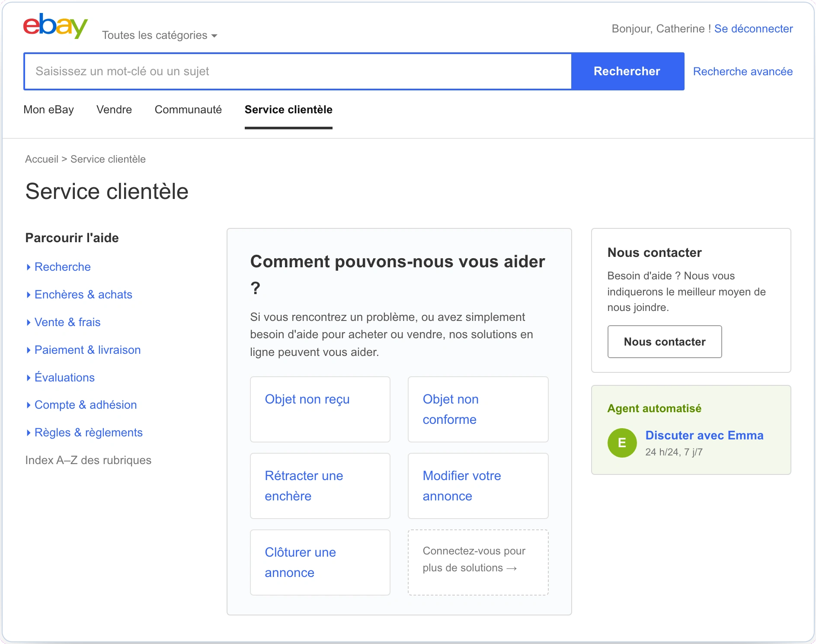Select the Service clientèle tab
The width and height of the screenshot is (816, 644).
tap(288, 109)
